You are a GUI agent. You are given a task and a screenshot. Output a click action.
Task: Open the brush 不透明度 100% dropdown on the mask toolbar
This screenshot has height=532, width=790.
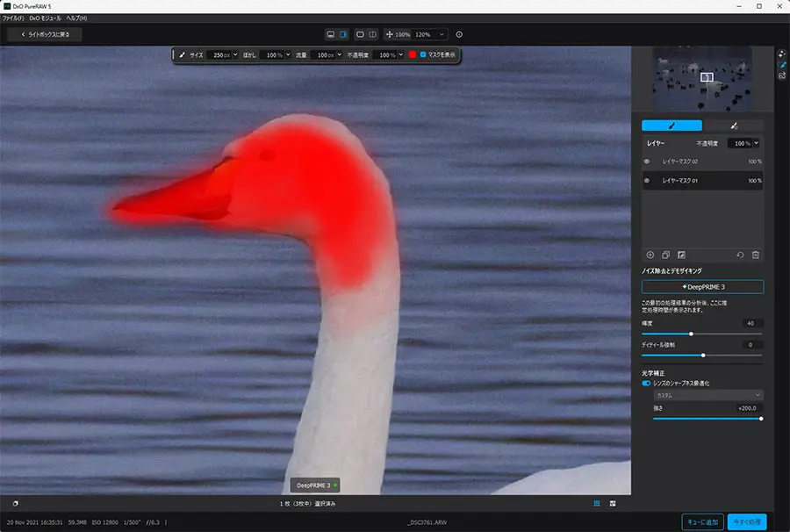click(x=401, y=54)
